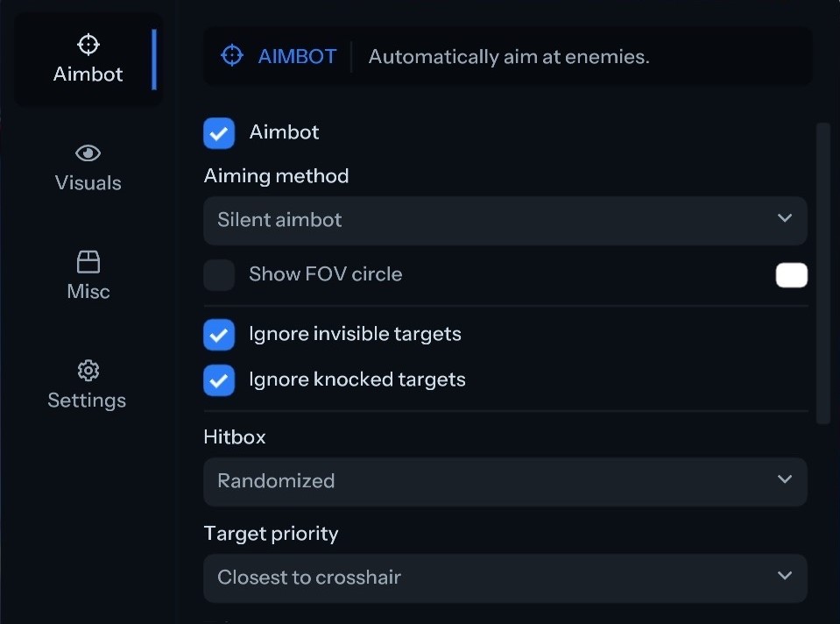Go to the Misc tab label
840x624 pixels.
(x=88, y=292)
